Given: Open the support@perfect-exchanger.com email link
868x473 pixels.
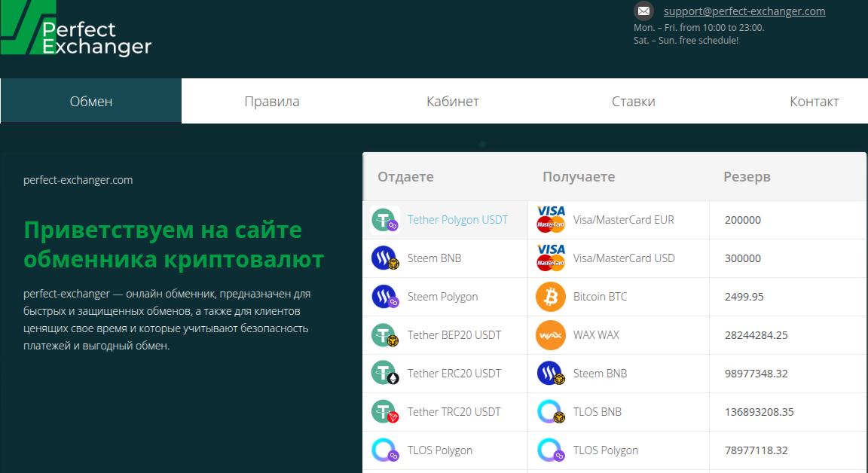Looking at the screenshot, I should 744,11.
